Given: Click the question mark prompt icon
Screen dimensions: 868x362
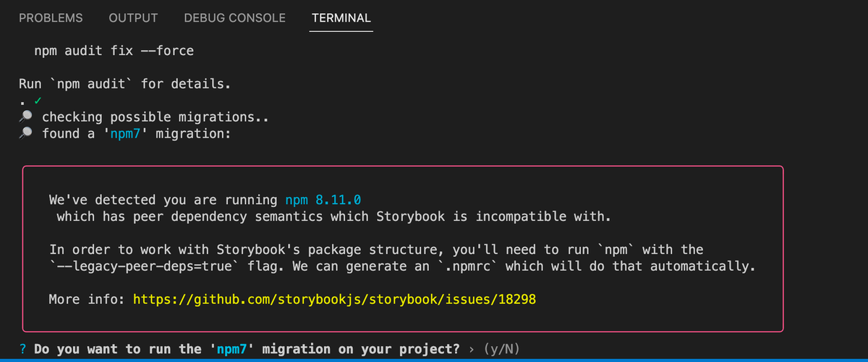Looking at the screenshot, I should [24, 349].
